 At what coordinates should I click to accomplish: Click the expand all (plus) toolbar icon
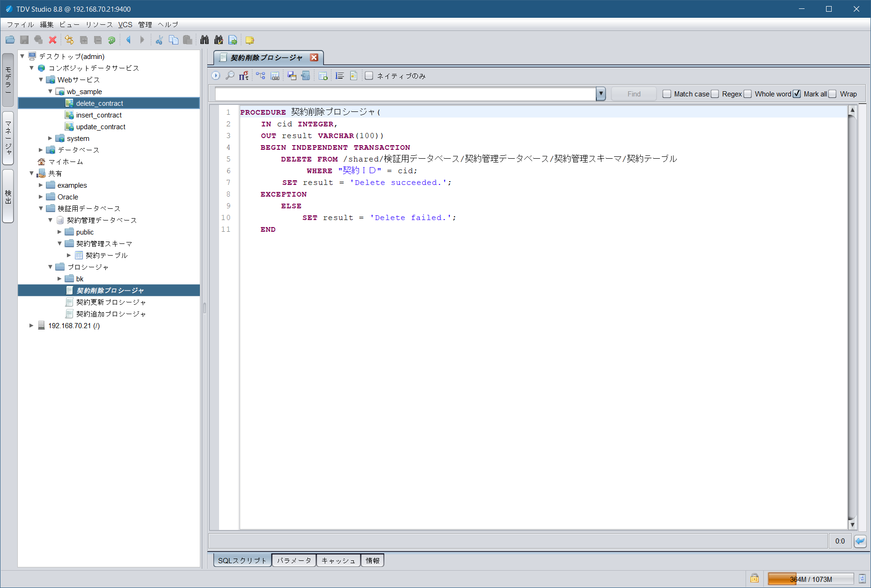[x=84, y=40]
